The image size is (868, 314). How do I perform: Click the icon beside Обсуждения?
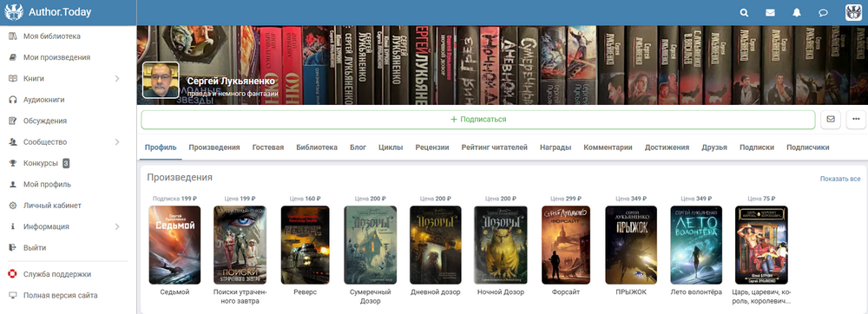[12, 121]
